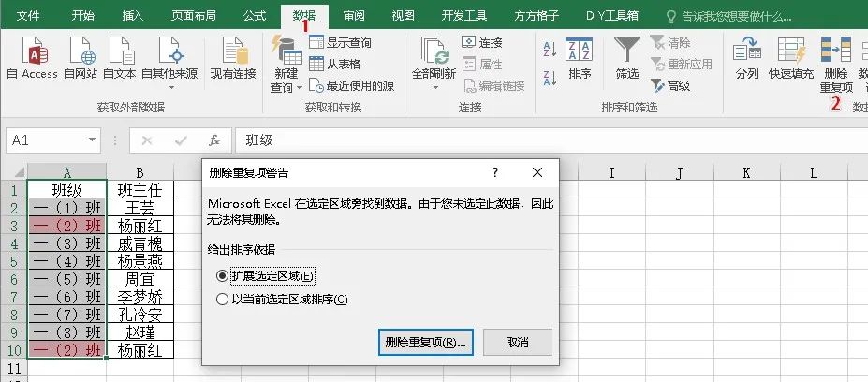This screenshot has width=868, height=382.
Task: Click the 属性 properties item
Action: [482, 65]
